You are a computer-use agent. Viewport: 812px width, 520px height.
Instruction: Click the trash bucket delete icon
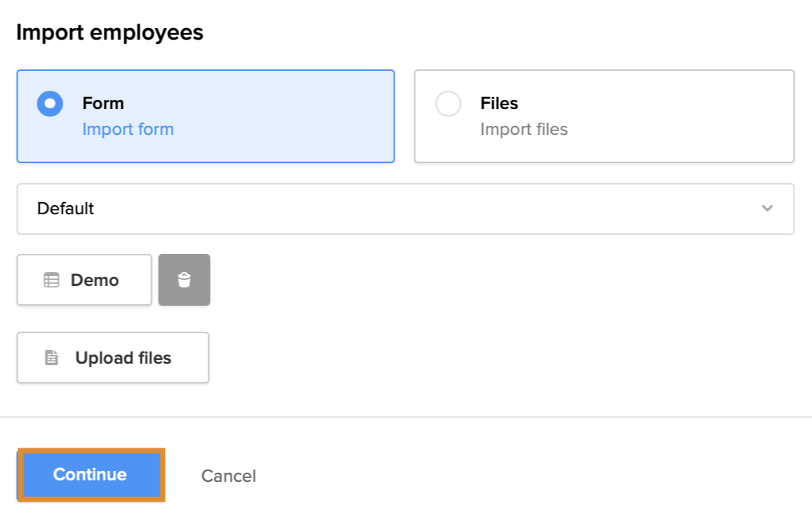[x=184, y=281]
